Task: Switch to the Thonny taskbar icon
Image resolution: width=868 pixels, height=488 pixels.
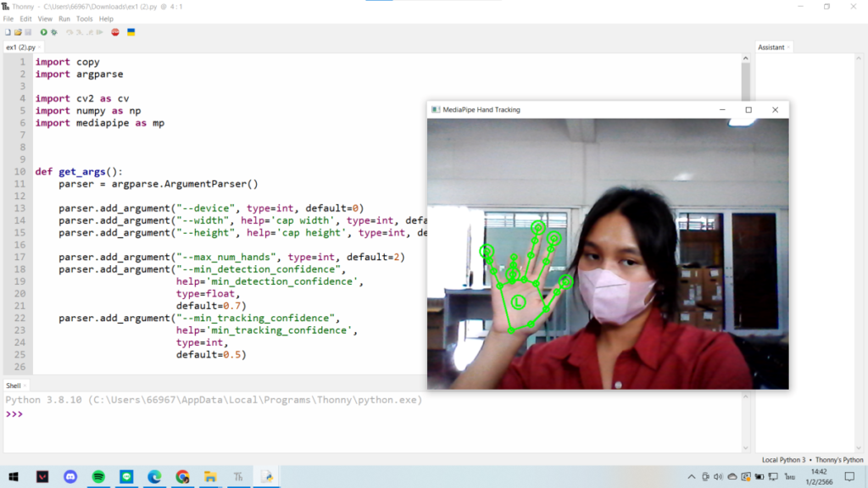Action: (x=238, y=476)
